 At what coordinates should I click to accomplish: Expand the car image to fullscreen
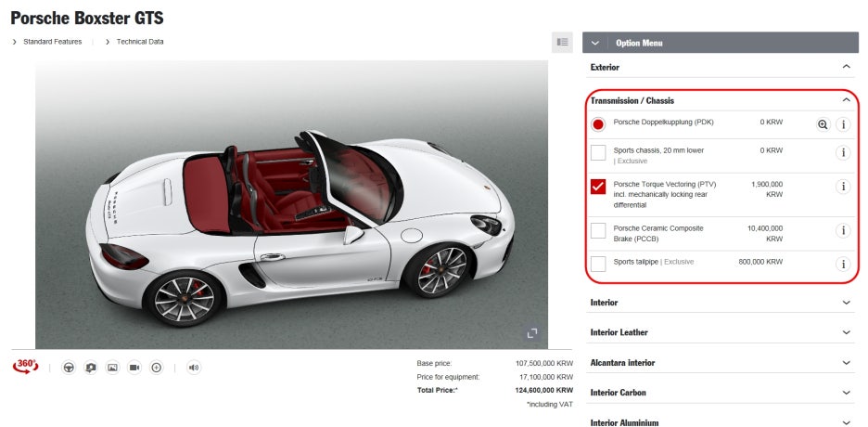(x=532, y=333)
